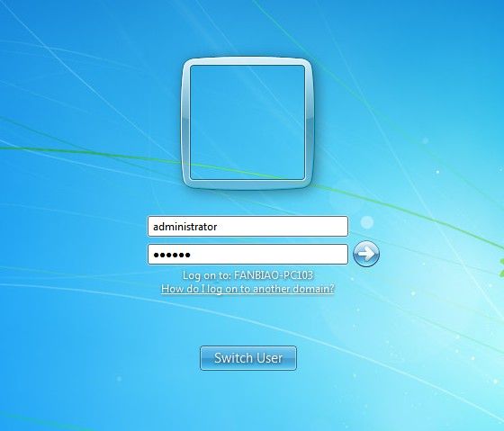Click the username field containing administrator
This screenshot has height=431, width=504.
(247, 226)
